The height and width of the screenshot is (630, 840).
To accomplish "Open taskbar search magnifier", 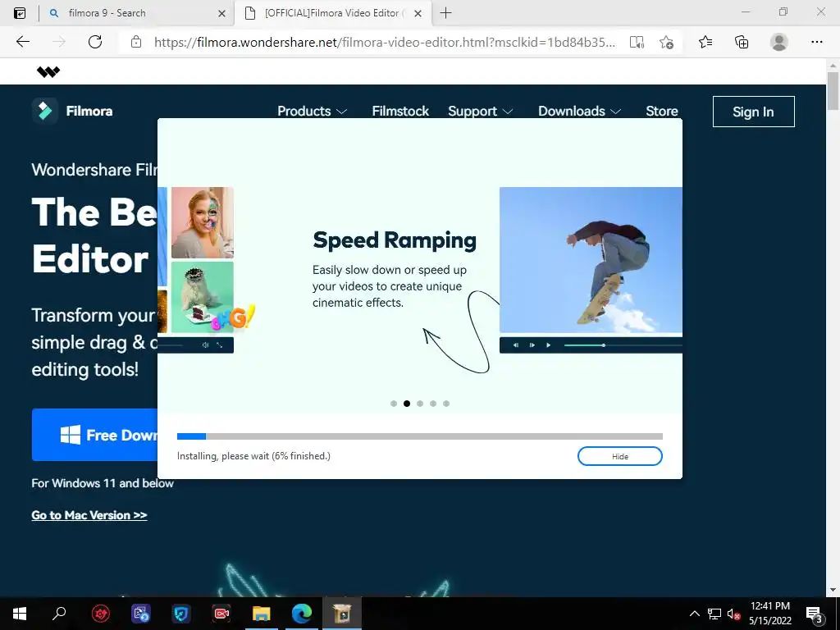I will [59, 614].
